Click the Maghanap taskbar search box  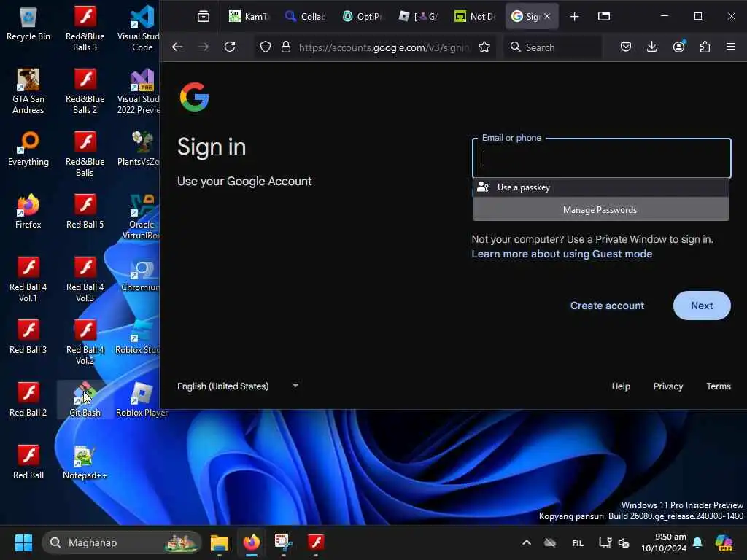(122, 542)
